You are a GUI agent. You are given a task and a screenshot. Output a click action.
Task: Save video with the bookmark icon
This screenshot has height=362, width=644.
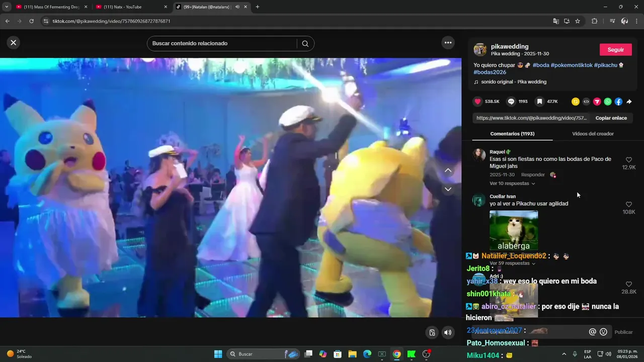(539, 102)
